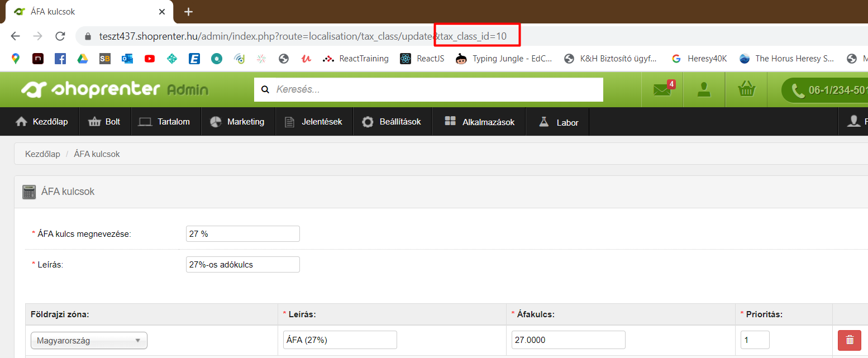868x358 pixels.
Task: Open the blue E bookmark icon
Action: pyautogui.click(x=194, y=58)
